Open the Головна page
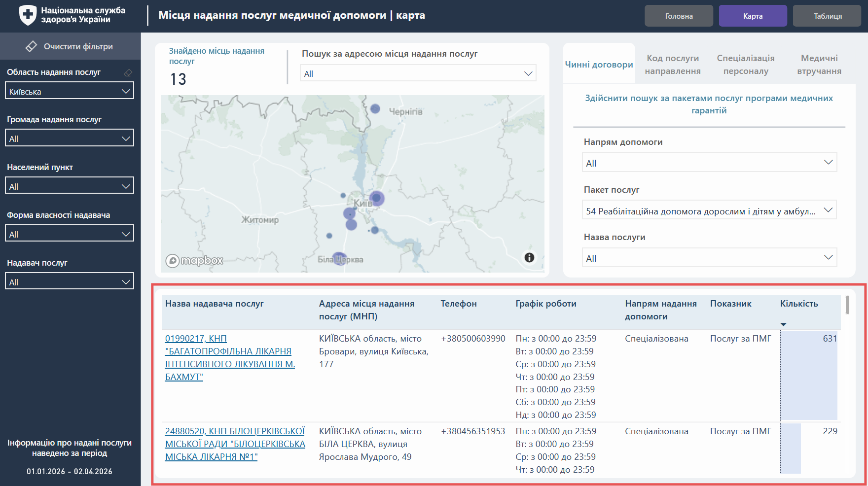868x486 pixels. point(679,16)
